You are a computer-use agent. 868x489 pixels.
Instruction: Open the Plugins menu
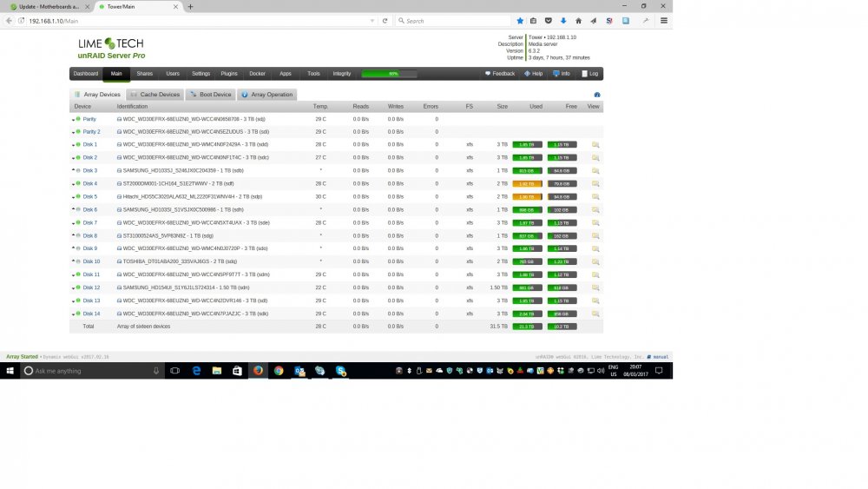(228, 74)
